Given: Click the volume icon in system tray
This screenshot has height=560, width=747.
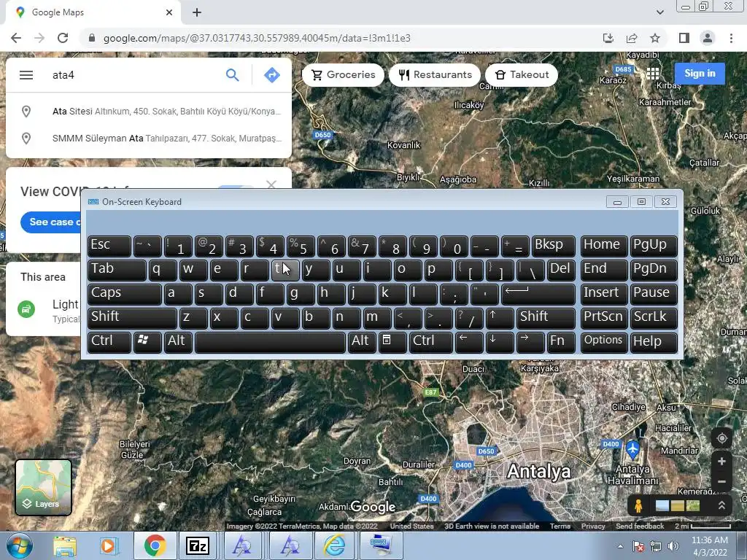Looking at the screenshot, I should [673, 546].
